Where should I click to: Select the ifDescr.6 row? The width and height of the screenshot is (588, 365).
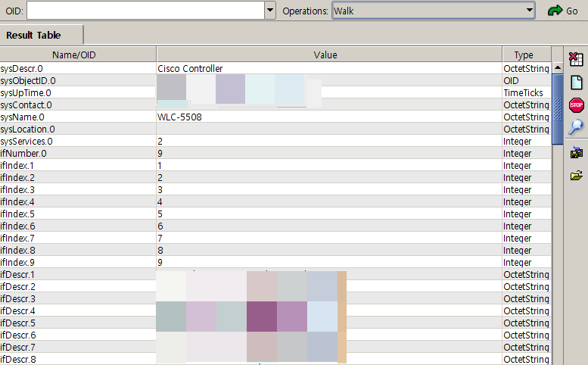pyautogui.click(x=275, y=335)
